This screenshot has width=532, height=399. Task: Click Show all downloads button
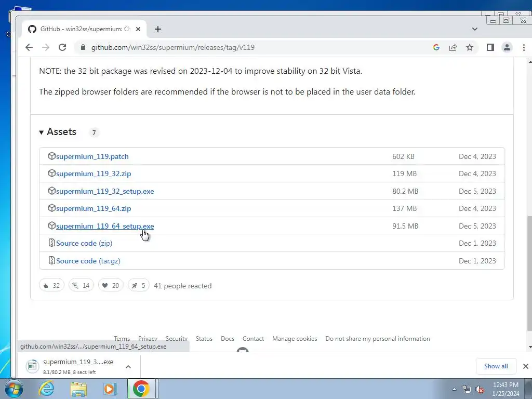pos(496,366)
